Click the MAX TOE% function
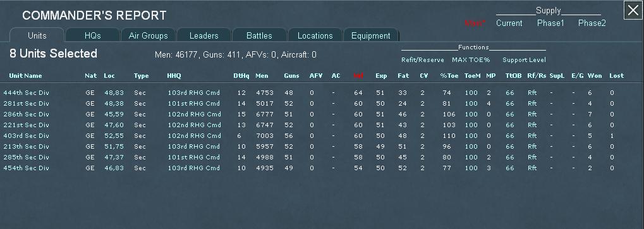The height and width of the screenshot is (229, 644). (x=471, y=60)
